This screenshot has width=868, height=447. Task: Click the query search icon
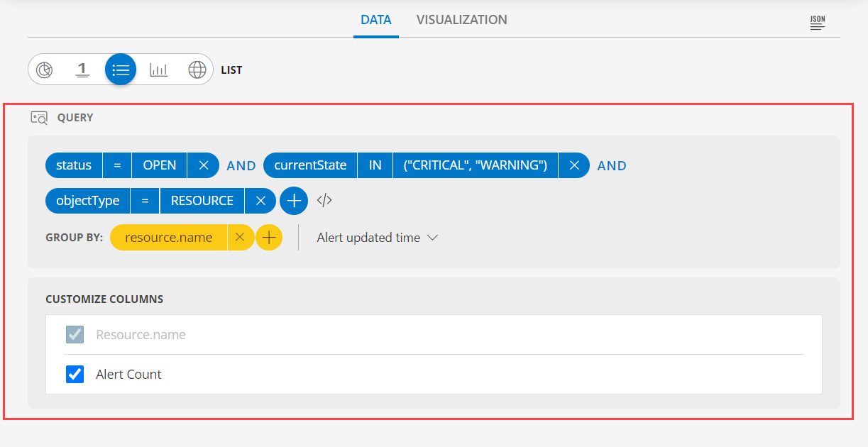pos(39,117)
